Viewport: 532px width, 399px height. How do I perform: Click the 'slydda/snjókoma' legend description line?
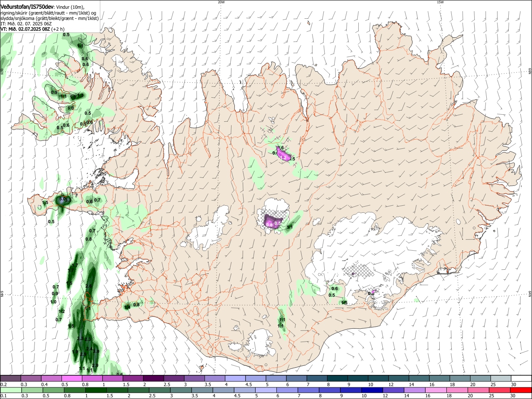49,18
